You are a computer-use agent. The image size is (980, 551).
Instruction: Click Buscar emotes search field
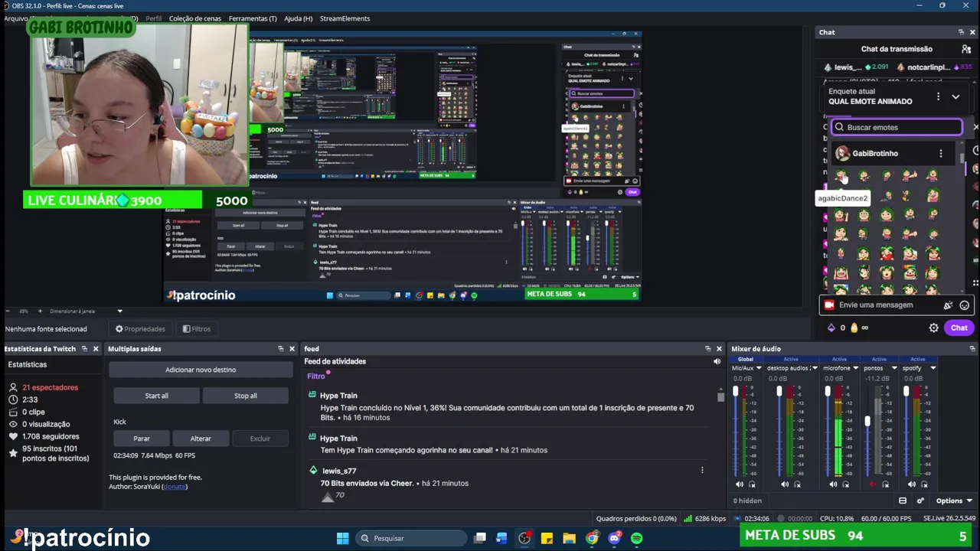click(x=897, y=127)
